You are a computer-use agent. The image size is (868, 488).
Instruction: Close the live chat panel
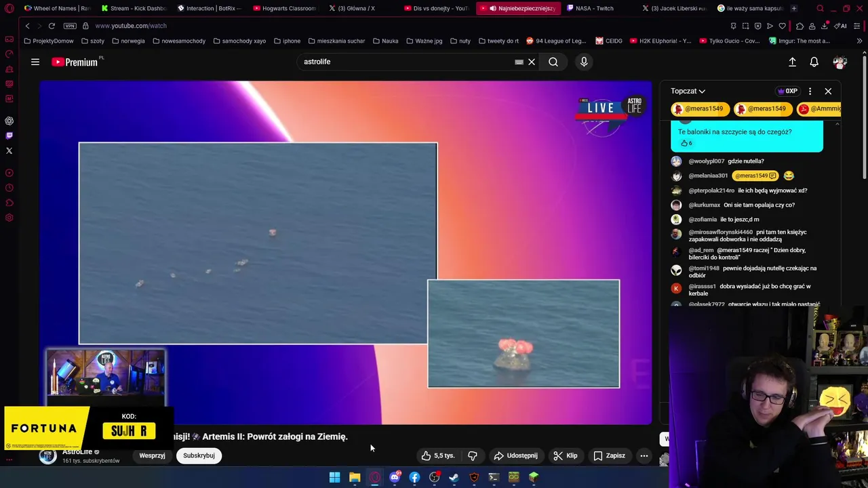828,91
